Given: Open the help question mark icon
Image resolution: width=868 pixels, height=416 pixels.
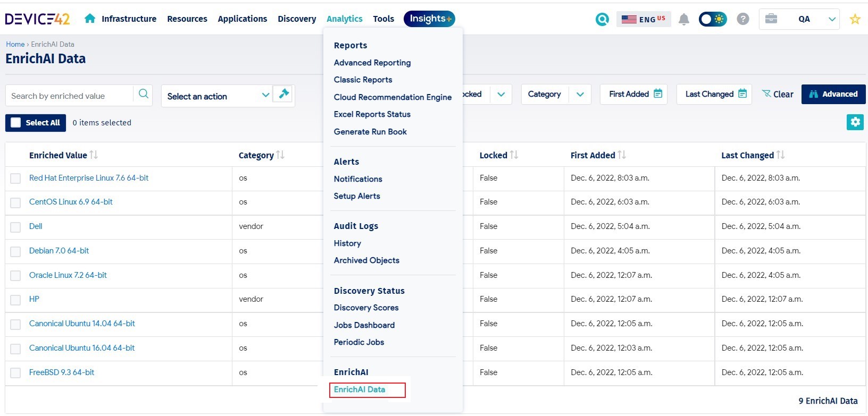Looking at the screenshot, I should [x=743, y=19].
